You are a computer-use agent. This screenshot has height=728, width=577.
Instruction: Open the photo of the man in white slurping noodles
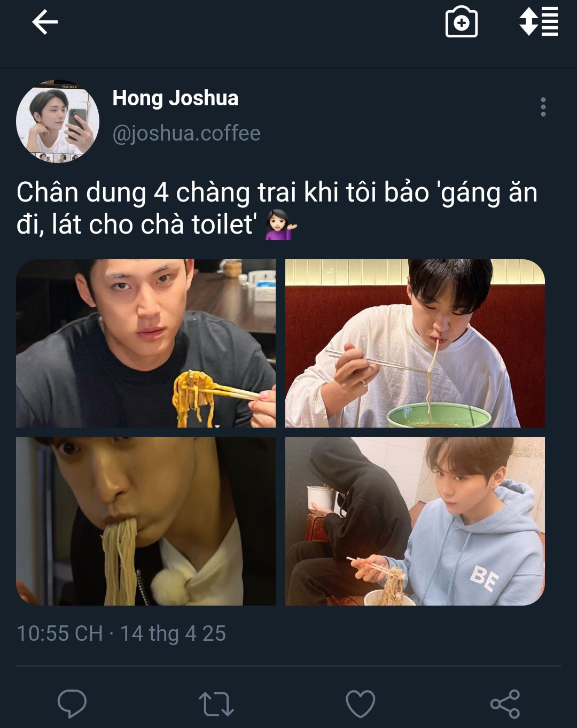click(x=415, y=343)
